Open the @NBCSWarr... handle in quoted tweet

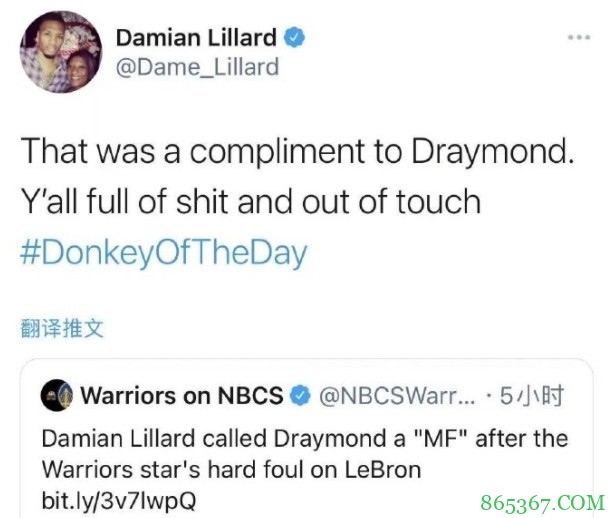(397, 395)
